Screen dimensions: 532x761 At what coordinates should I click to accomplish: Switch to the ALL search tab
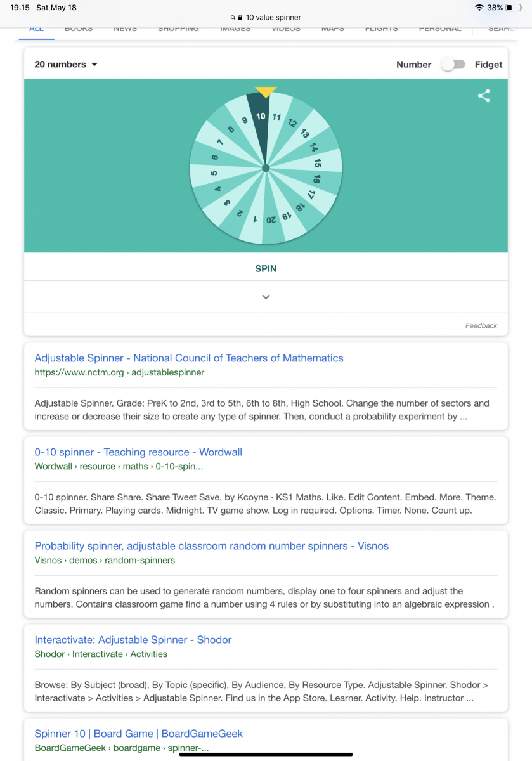pos(36,29)
